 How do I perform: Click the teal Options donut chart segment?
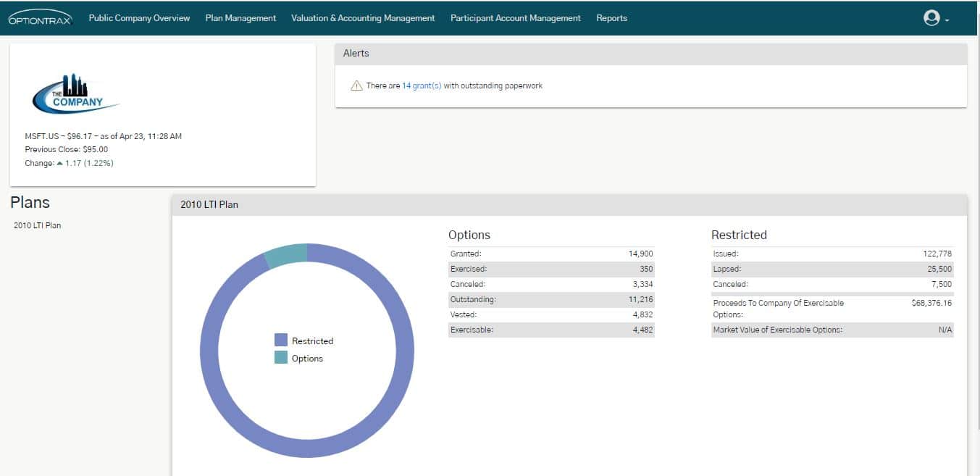coord(287,254)
